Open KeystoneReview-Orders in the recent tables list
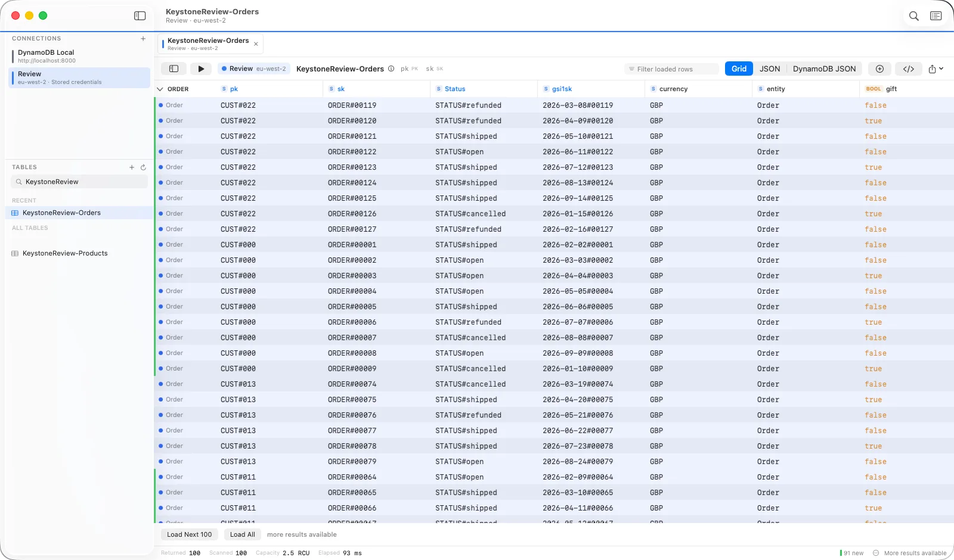Viewport: 954px width, 560px height. tap(79, 213)
